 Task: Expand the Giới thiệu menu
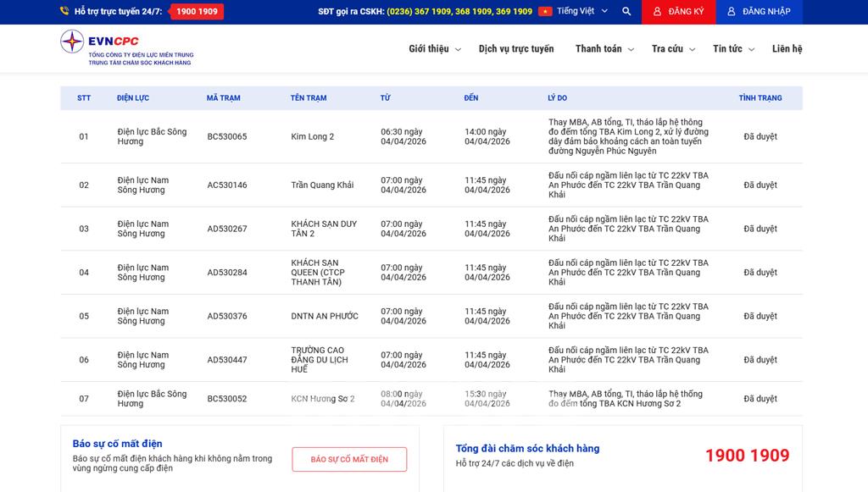[x=434, y=49]
